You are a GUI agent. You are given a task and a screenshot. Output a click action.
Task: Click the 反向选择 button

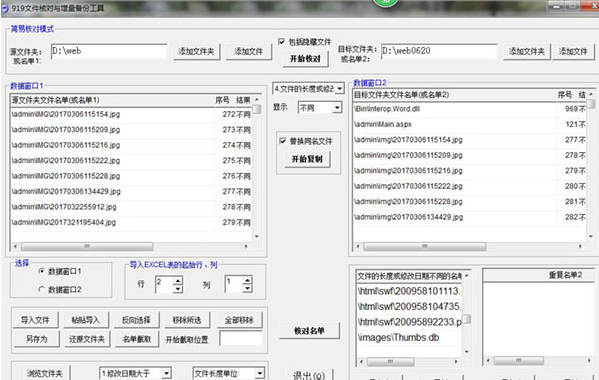[136, 320]
